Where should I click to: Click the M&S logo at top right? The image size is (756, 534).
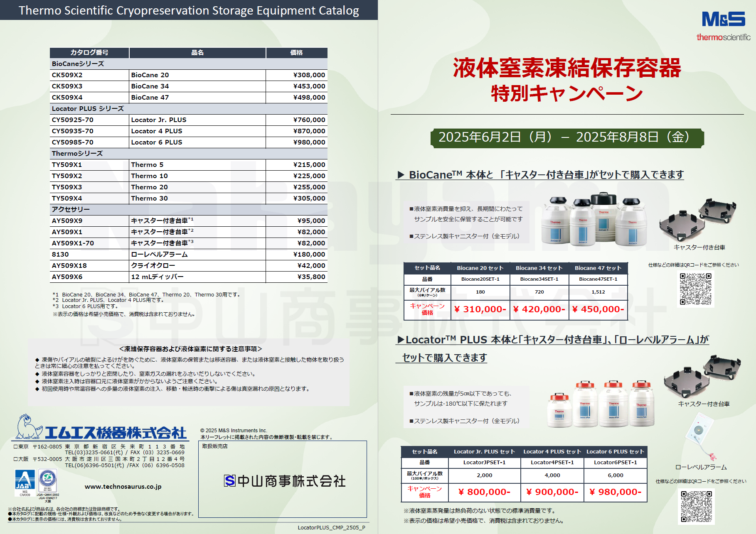point(724,19)
